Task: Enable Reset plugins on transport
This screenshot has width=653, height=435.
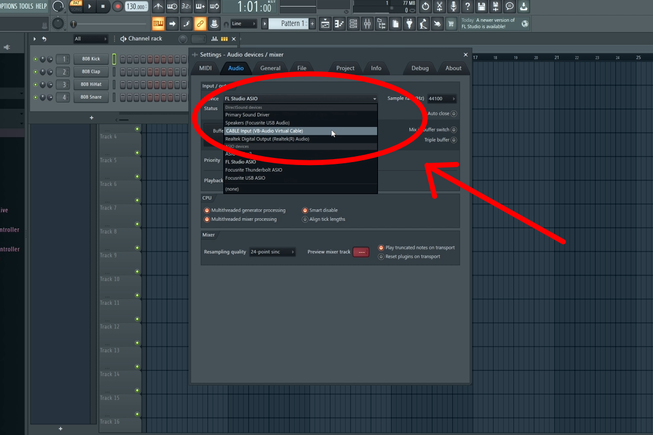Action: [x=409, y=256]
